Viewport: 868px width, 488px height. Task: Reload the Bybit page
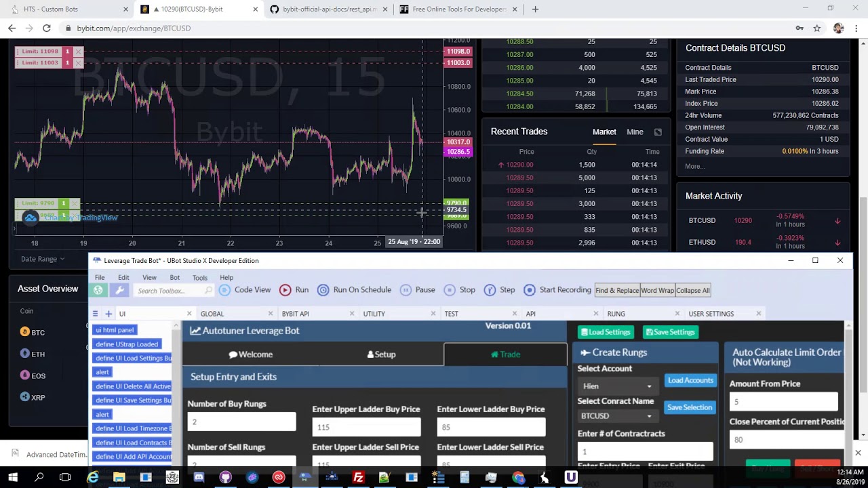pos(46,28)
